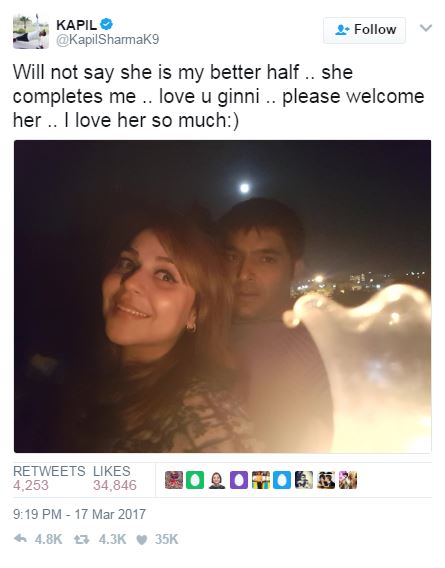Image resolution: width=445 pixels, height=568 pixels.
Task: Click the heart like icon
Action: pyautogui.click(x=142, y=540)
